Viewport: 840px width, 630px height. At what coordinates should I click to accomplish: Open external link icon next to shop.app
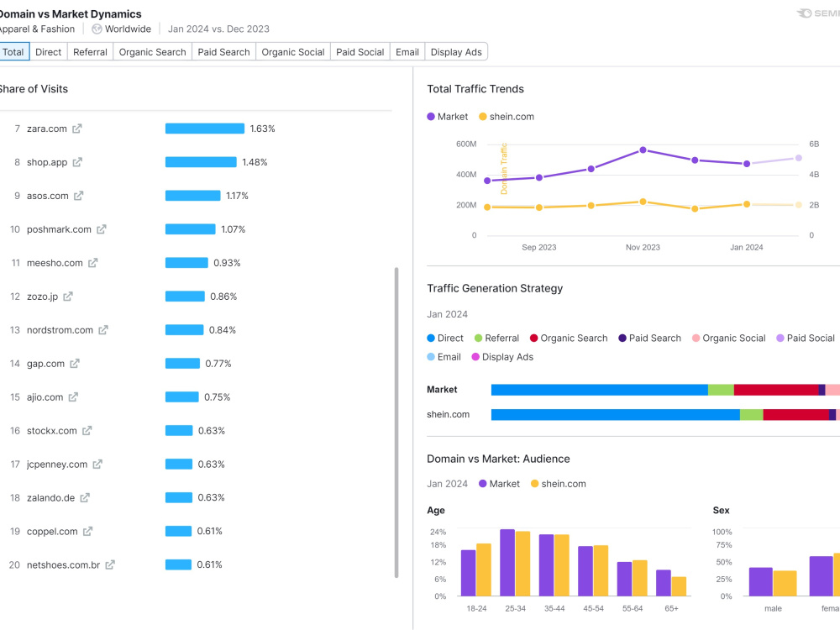click(77, 162)
